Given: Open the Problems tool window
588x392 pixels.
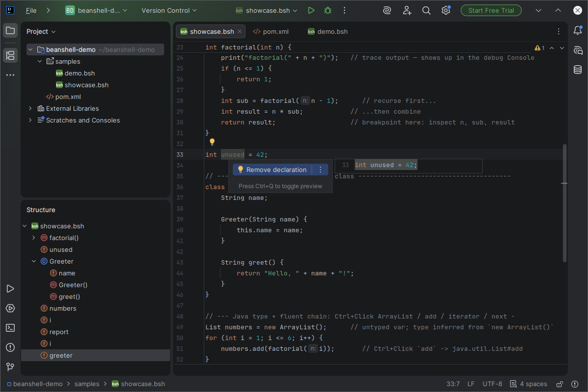Looking at the screenshot, I should 10,347.
